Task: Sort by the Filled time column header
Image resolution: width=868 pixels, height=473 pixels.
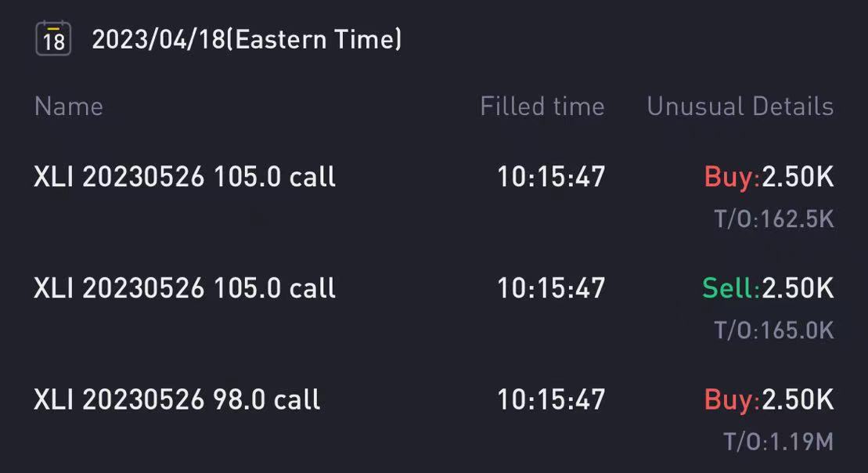Action: [x=542, y=107]
